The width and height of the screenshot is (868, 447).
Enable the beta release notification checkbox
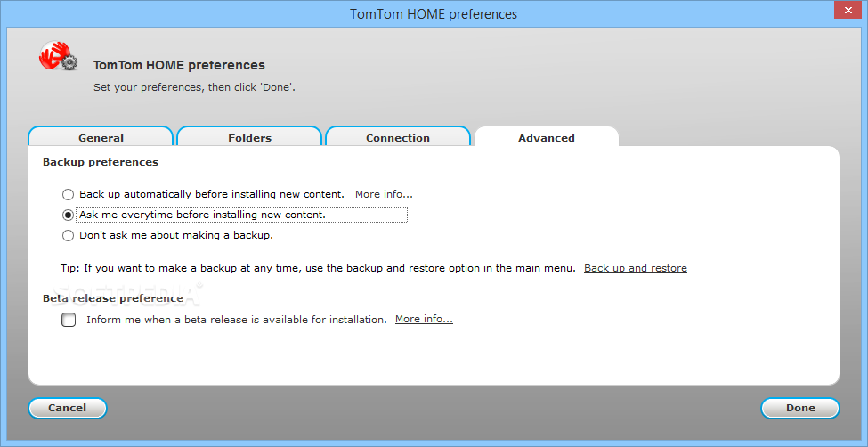point(69,321)
